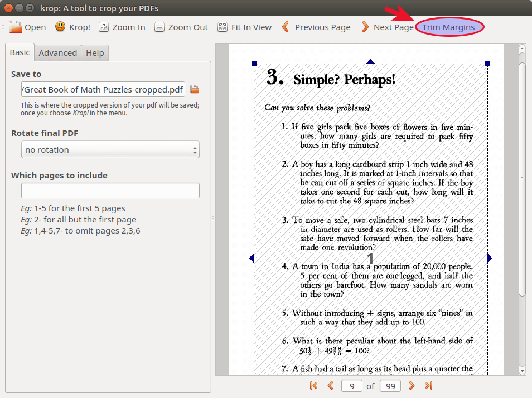
Task: Go to the Previous Page arrow
Action: click(286, 27)
